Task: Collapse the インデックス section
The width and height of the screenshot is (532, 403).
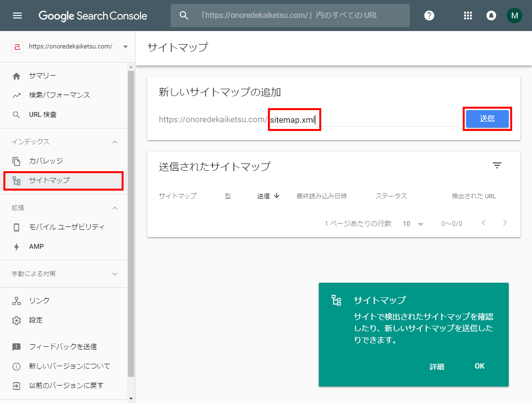Action: (x=115, y=142)
